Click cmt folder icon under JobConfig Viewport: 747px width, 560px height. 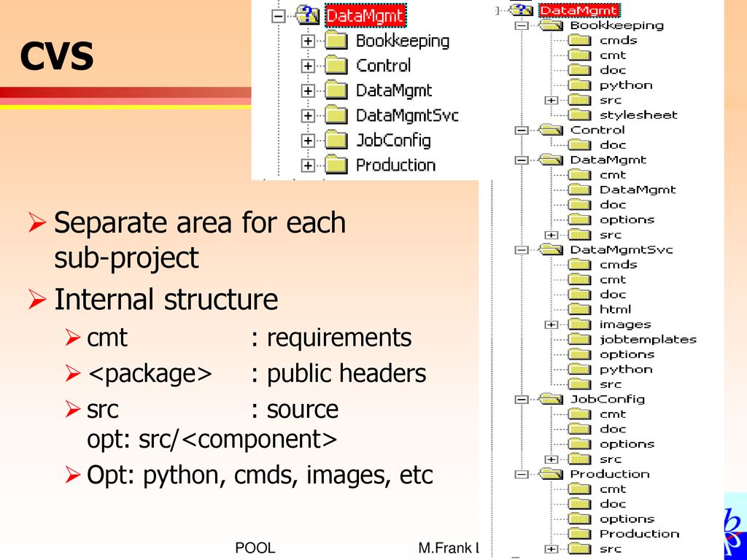(x=580, y=414)
